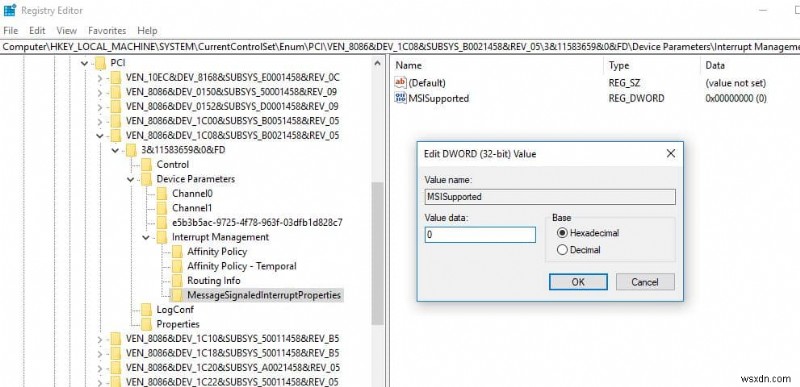800x387 pixels.
Task: Click the LogConf folder icon
Action: [x=146, y=309]
